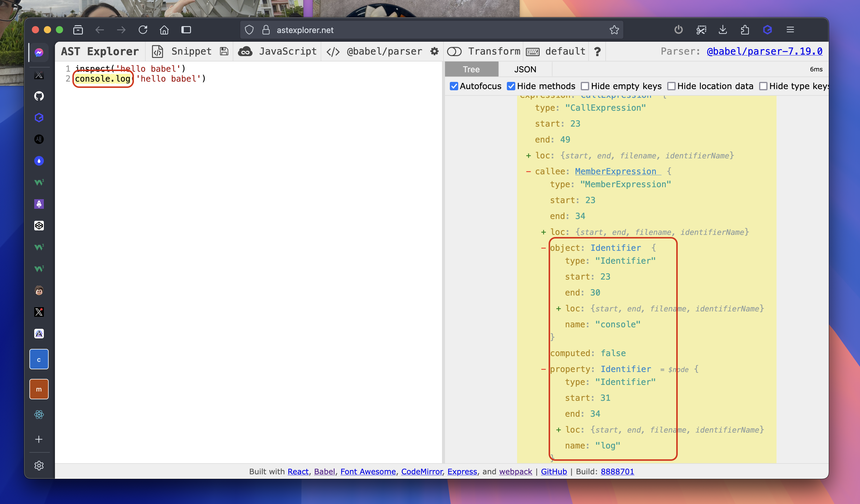
Task: Select the blue 'c' tab in sidebar
Action: coord(39,359)
